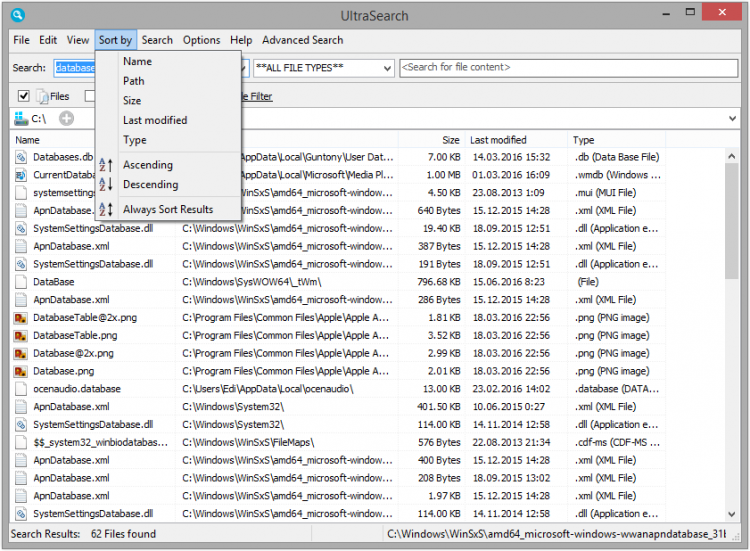
Task: Open the View menu
Action: click(x=77, y=40)
